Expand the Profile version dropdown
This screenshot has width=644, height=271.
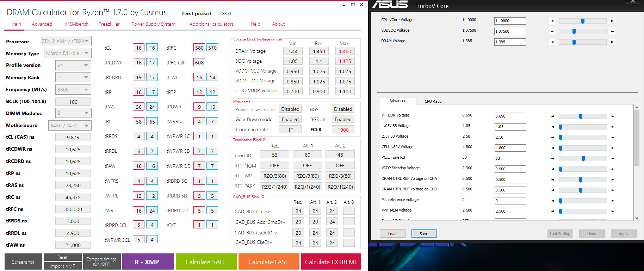73,65
